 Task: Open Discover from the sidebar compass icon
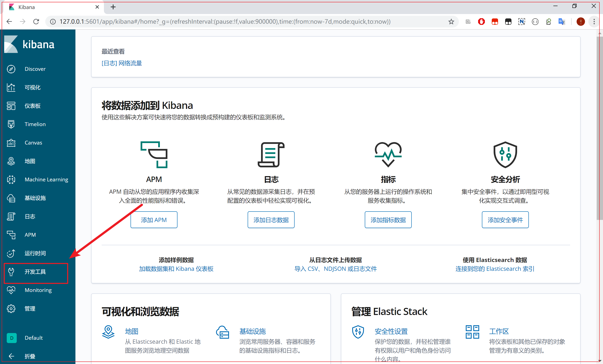click(x=11, y=69)
